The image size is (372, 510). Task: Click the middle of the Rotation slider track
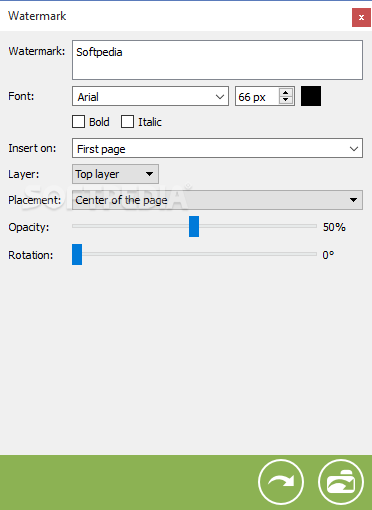point(194,254)
